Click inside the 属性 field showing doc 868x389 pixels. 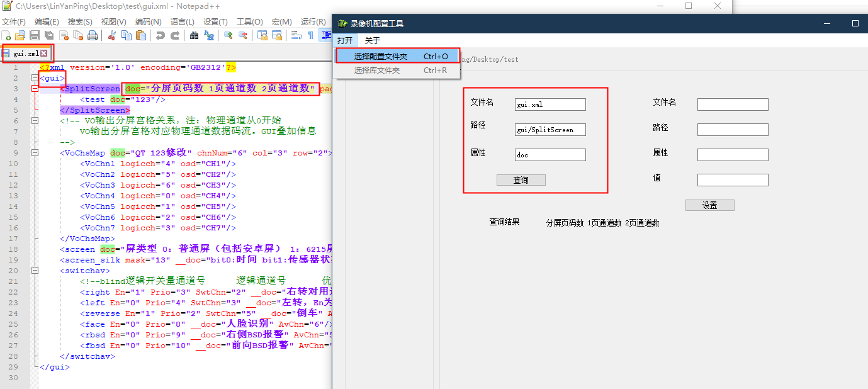click(549, 154)
